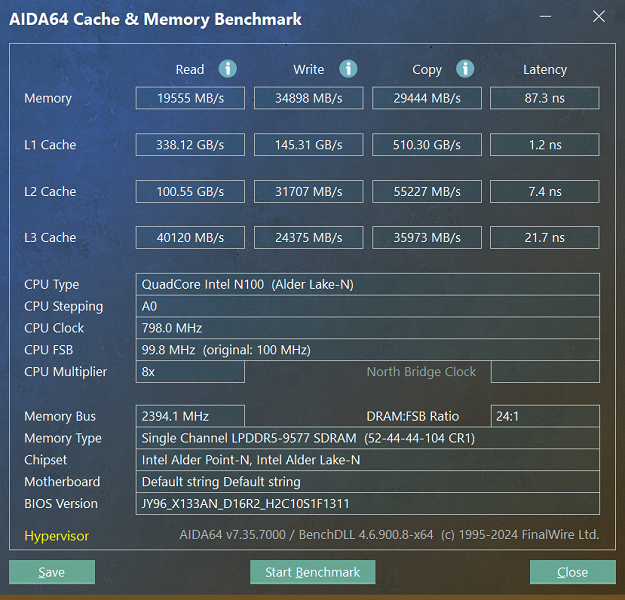Click the DRAM:FSB Ratio value box
The width and height of the screenshot is (625, 600).
[545, 416]
